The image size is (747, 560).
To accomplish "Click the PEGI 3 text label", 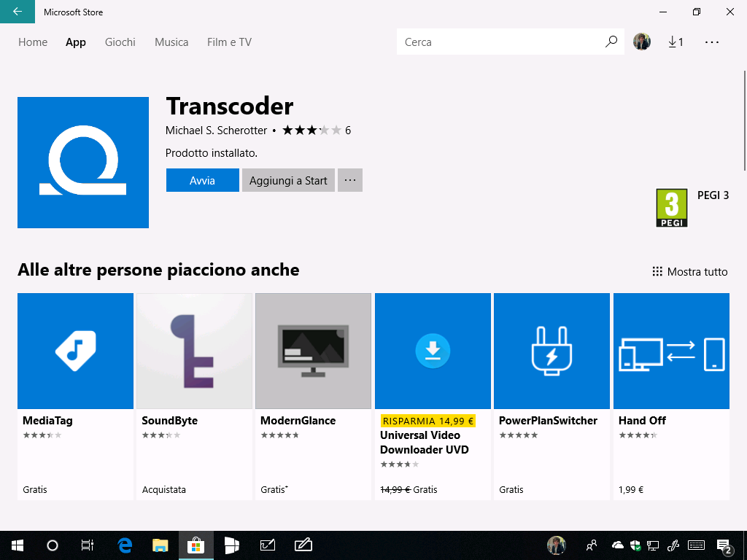I will click(x=713, y=195).
